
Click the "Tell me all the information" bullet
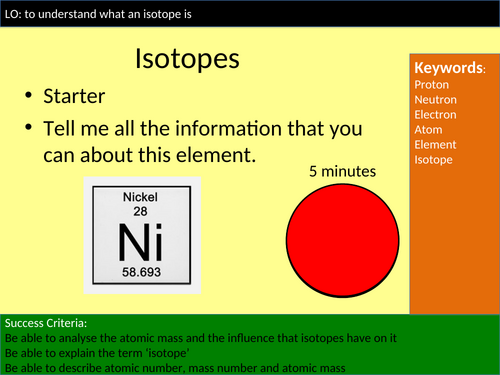(x=203, y=142)
